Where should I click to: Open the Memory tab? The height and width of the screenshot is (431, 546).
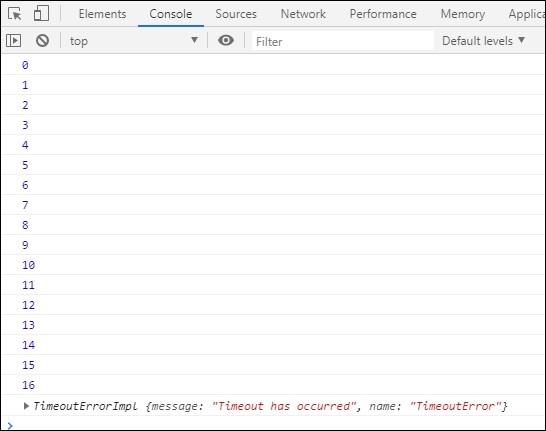click(x=463, y=14)
